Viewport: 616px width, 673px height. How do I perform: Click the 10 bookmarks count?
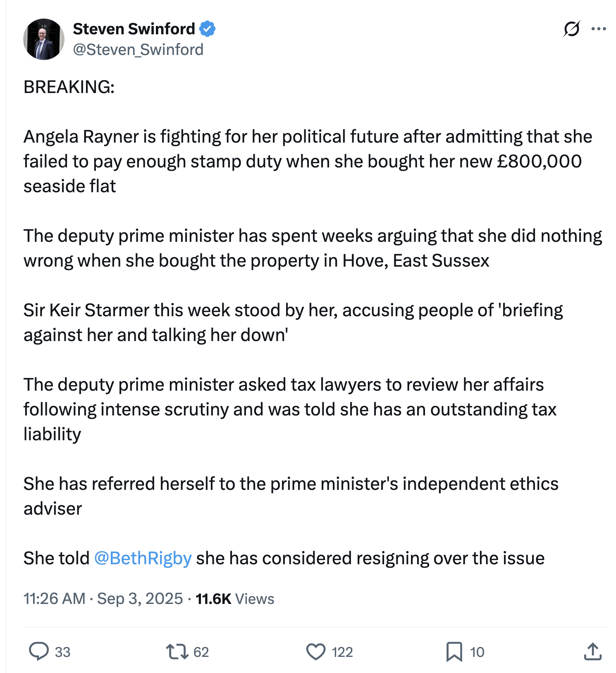click(x=477, y=652)
